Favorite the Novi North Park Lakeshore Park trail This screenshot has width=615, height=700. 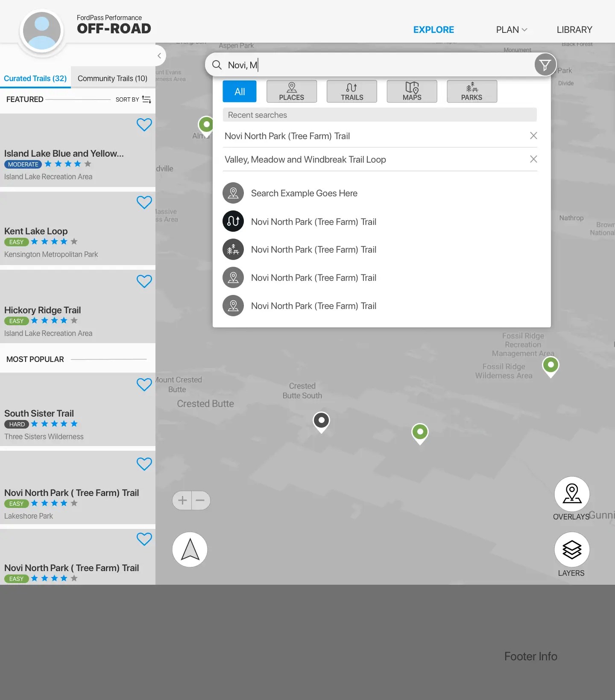click(144, 464)
